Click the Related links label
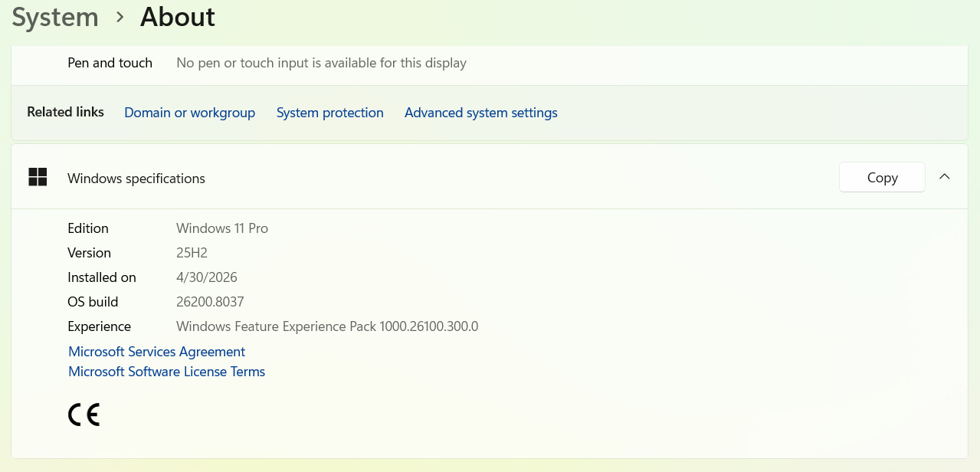The height and width of the screenshot is (472, 980). click(x=65, y=112)
